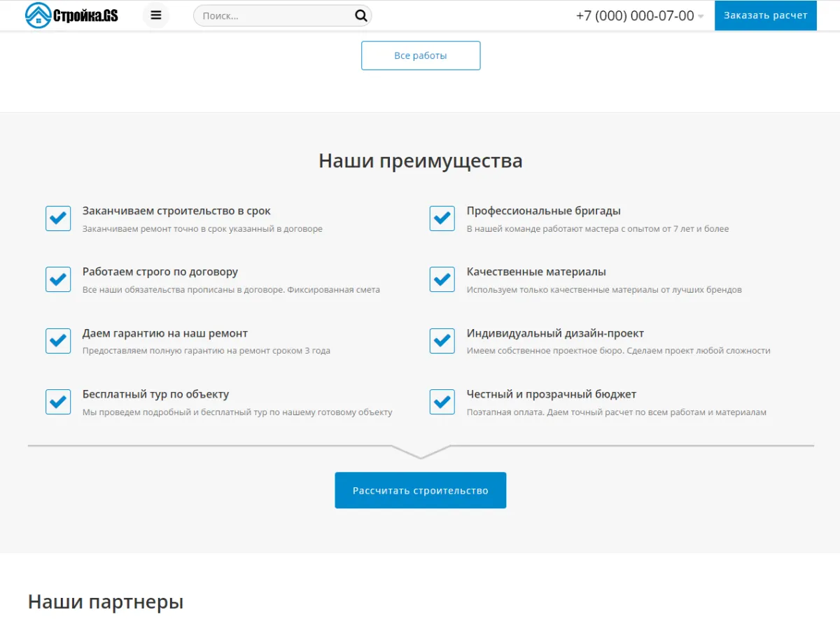Click the Наши преимущества section heading
Screen dimensions: 840x635
coord(420,160)
